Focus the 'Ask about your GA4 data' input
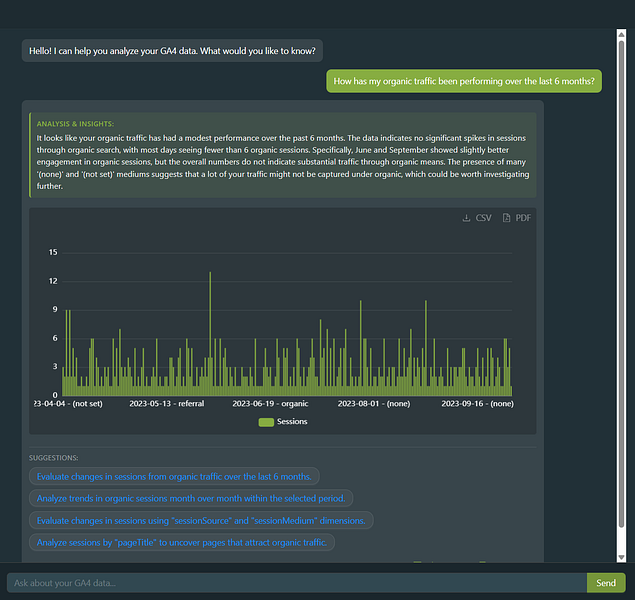This screenshot has height=600, width=635. pyautogui.click(x=297, y=583)
